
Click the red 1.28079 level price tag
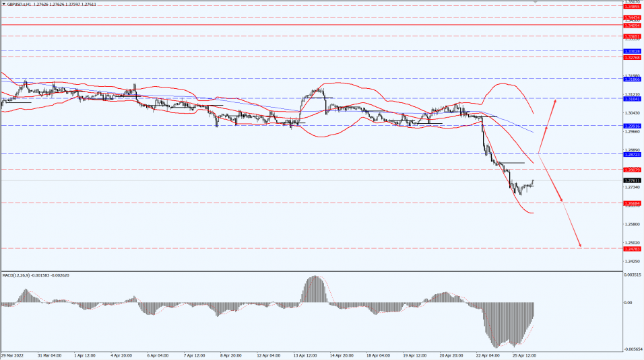tap(632, 170)
